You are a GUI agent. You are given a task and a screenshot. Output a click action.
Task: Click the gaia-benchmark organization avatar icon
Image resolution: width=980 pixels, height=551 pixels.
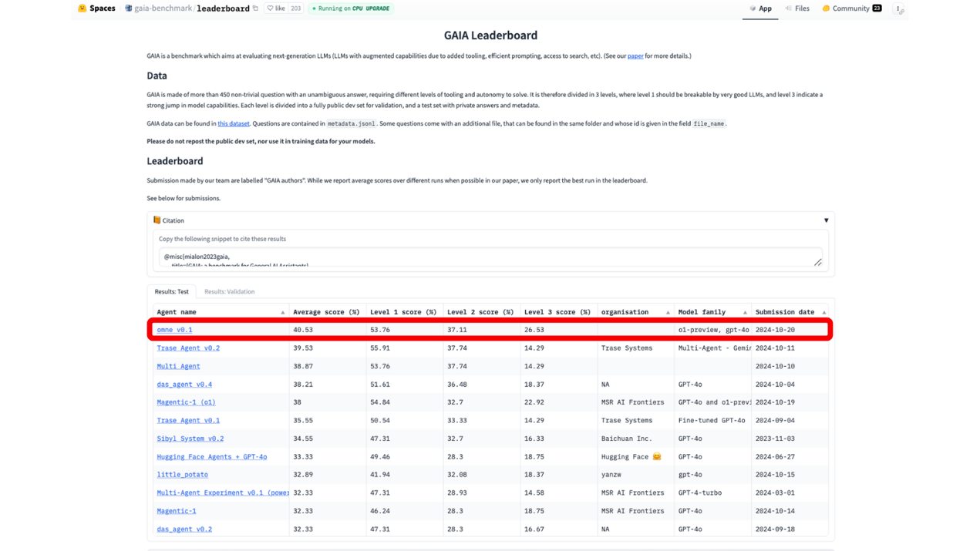pos(129,8)
